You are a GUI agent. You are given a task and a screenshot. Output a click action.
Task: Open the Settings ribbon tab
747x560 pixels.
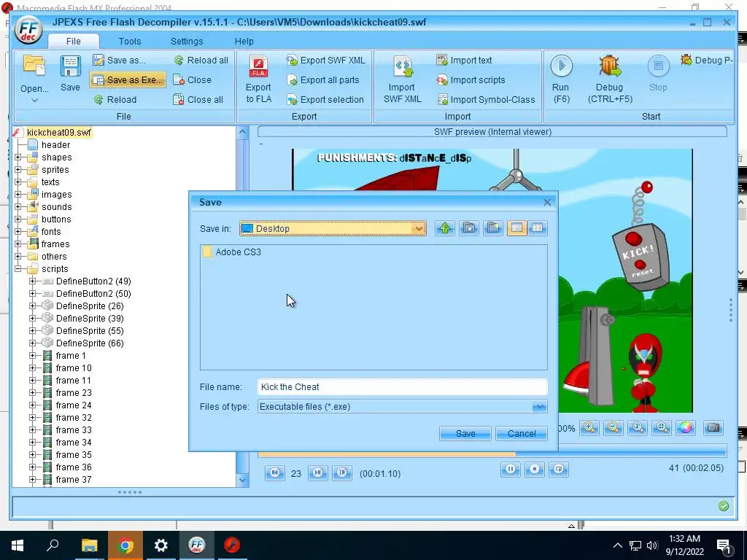point(187,42)
